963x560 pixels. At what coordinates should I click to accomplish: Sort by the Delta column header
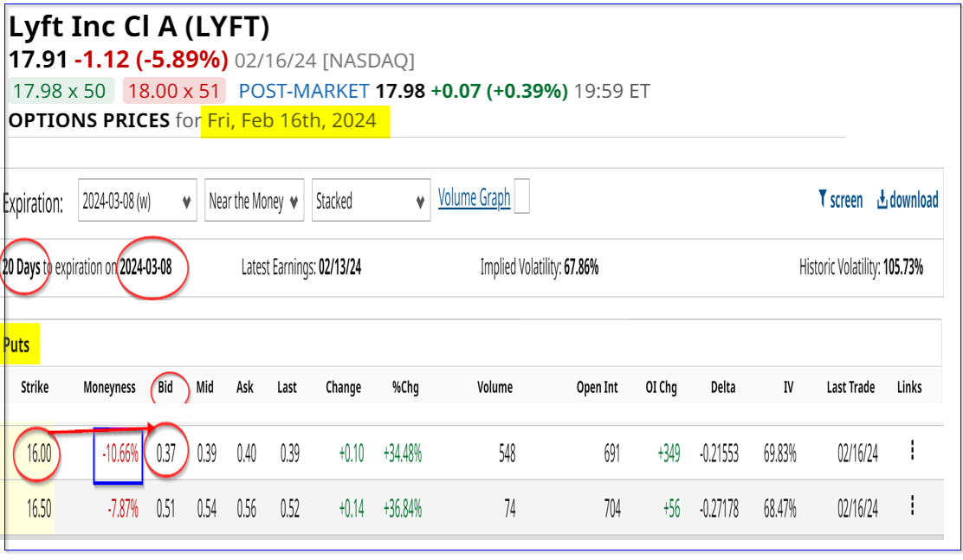click(723, 388)
